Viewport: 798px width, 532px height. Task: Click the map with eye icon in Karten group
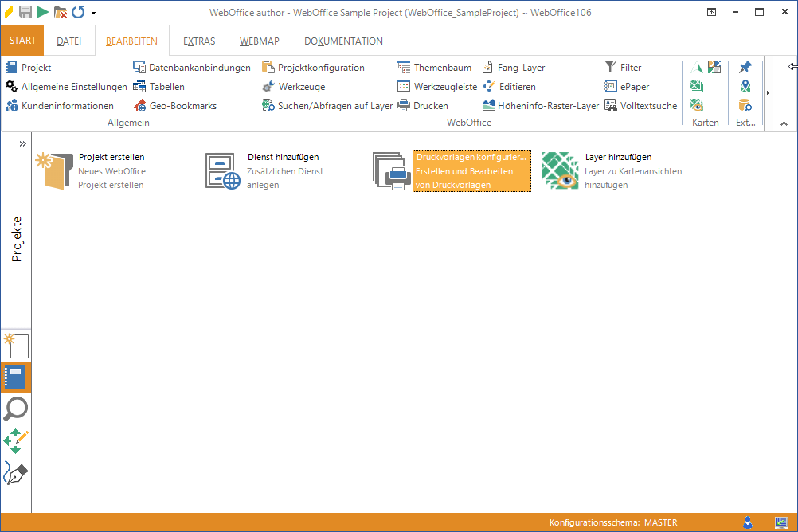(697, 105)
